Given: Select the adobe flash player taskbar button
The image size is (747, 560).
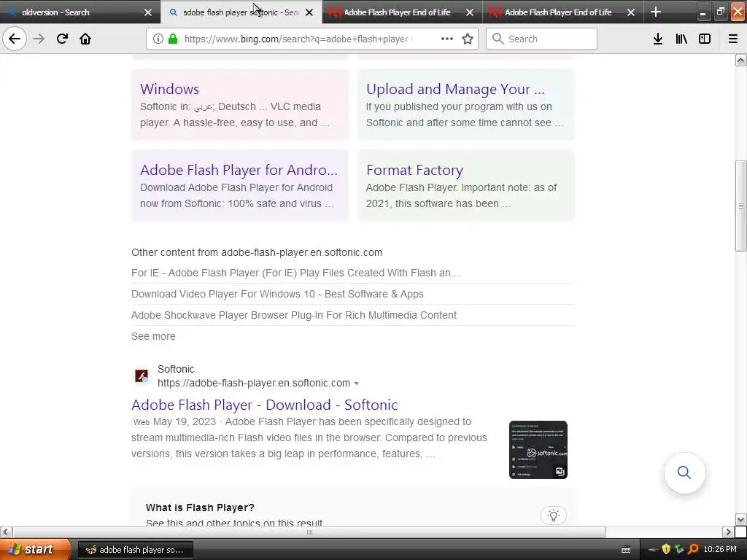Looking at the screenshot, I should pos(135,550).
